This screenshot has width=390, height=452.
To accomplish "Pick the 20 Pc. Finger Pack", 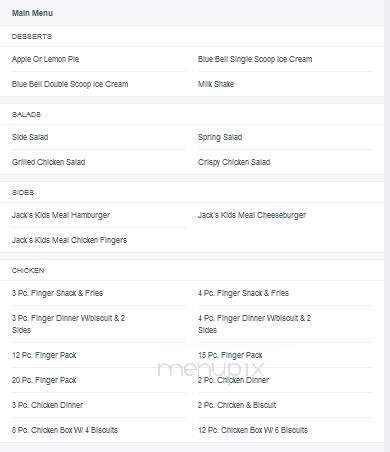I will point(44,380).
